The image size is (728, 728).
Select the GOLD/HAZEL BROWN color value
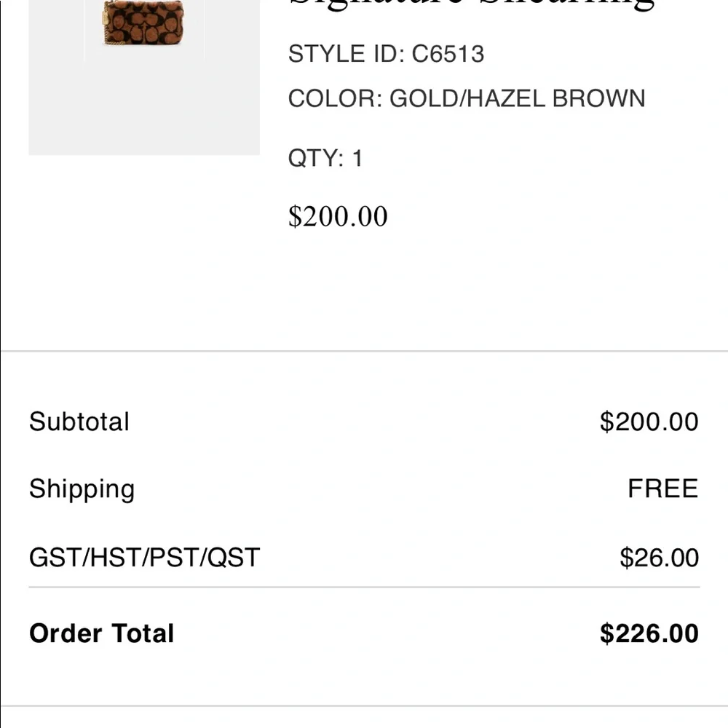tap(518, 98)
